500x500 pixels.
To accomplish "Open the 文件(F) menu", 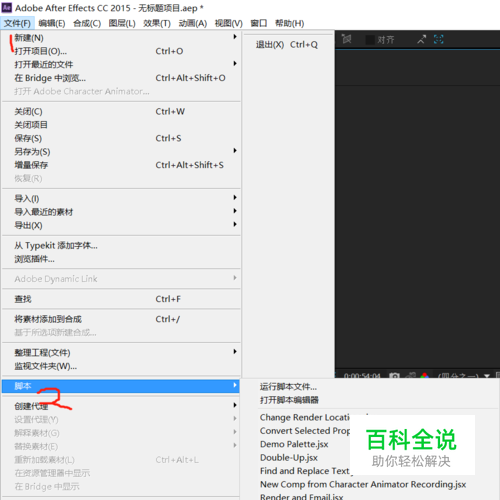I will pyautogui.click(x=17, y=23).
